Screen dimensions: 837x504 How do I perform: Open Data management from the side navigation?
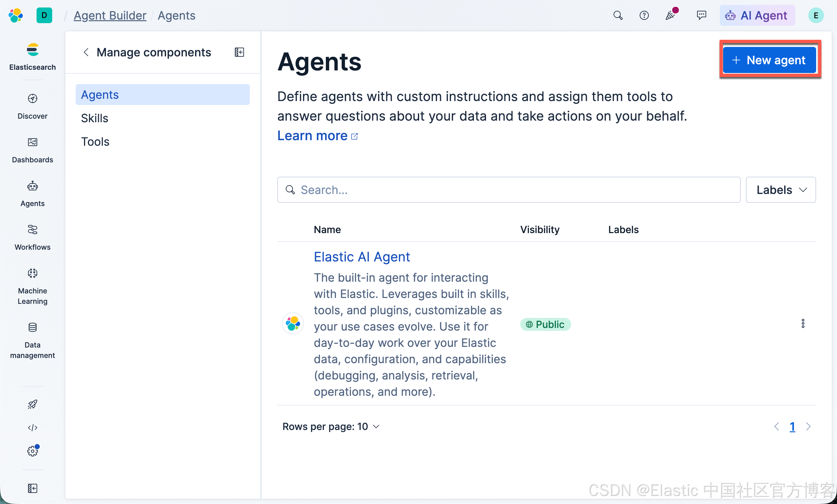coord(33,341)
